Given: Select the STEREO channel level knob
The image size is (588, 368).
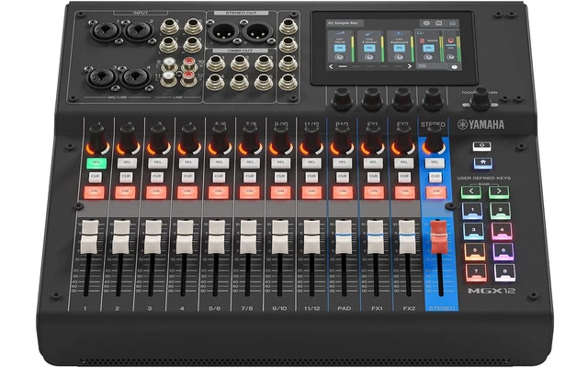Looking at the screenshot, I should pos(434,138).
